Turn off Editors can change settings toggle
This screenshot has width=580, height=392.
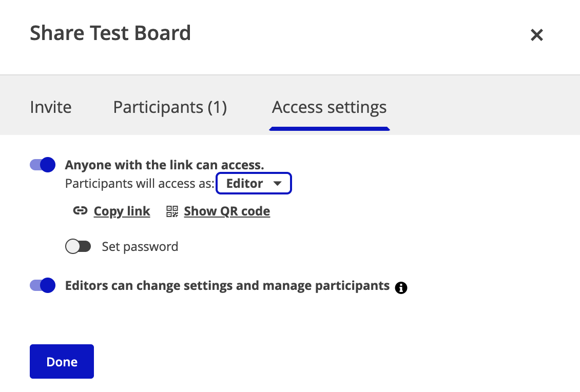pyautogui.click(x=43, y=285)
